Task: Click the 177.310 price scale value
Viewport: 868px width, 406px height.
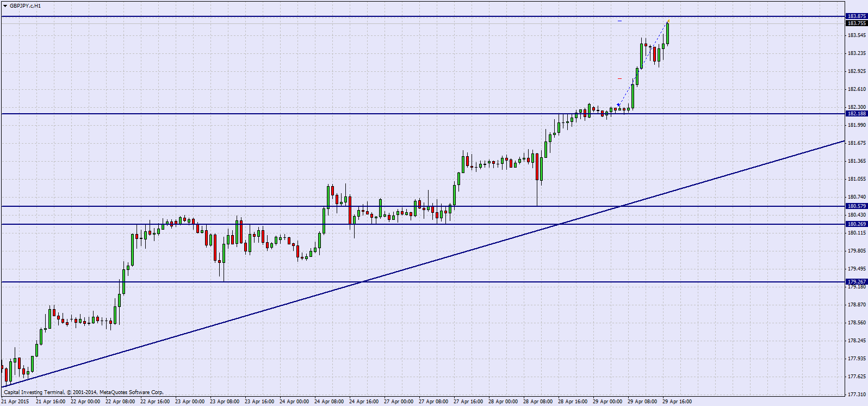Action: pos(857,395)
